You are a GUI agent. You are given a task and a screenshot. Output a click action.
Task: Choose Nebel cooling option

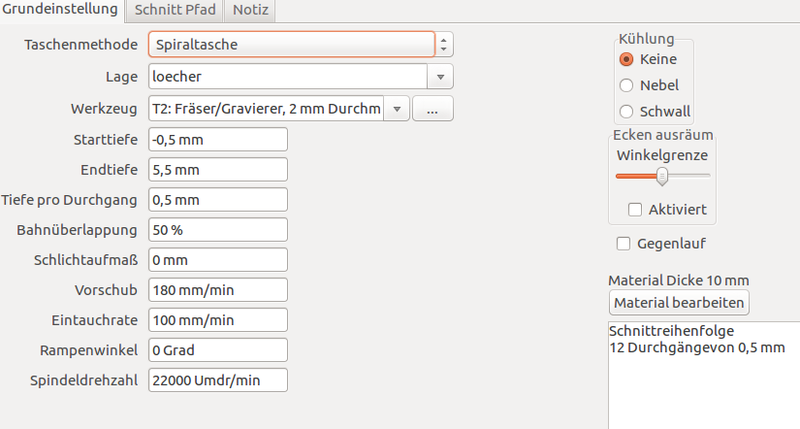(627, 85)
